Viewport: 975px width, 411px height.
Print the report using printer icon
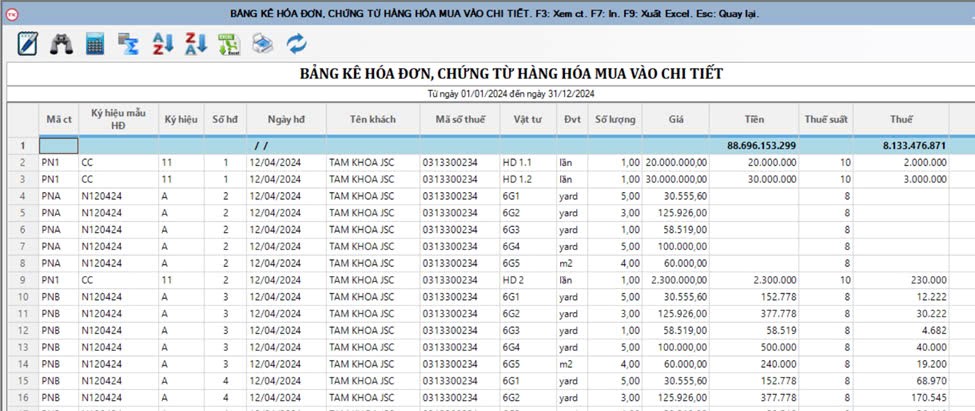pos(262,44)
